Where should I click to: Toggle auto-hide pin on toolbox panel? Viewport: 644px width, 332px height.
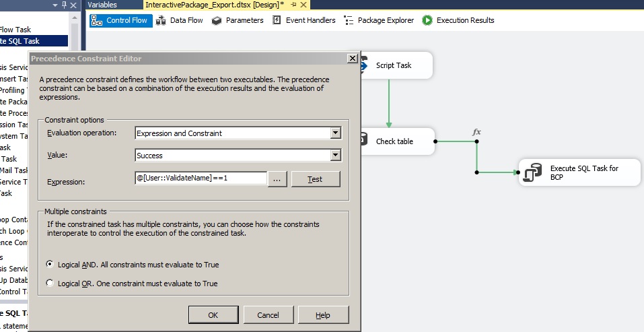64,5
